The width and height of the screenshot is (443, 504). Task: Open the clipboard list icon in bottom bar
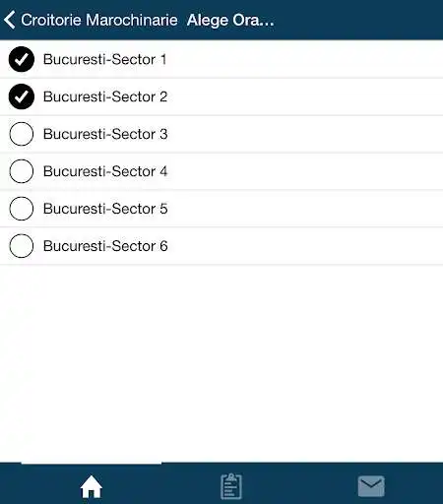(231, 486)
